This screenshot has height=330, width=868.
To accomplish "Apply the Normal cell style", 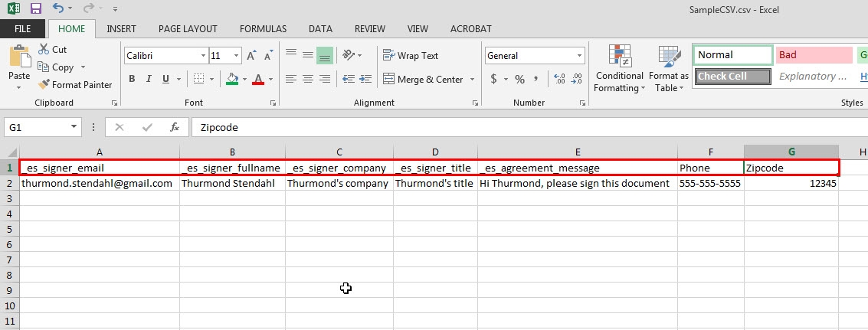I will [733, 55].
